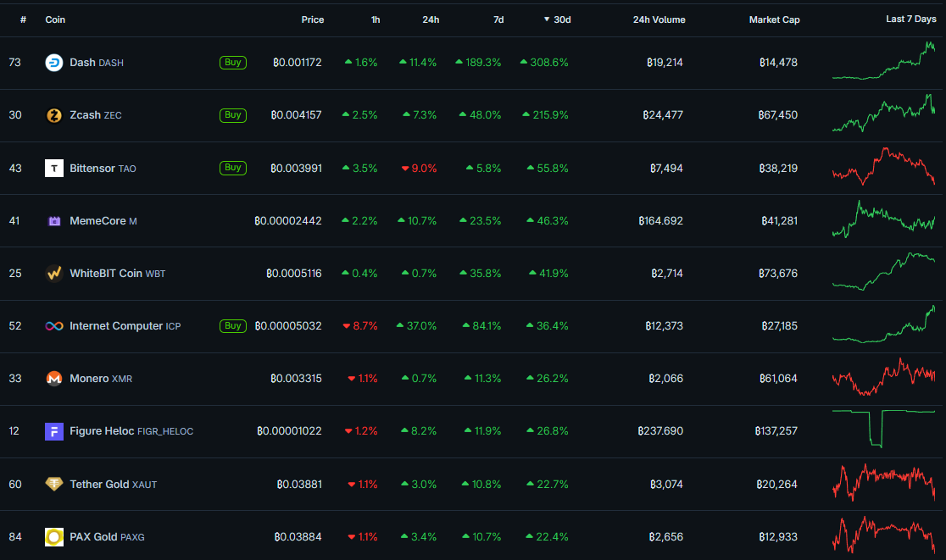The height and width of the screenshot is (560, 946).
Task: Click the Last 7 Days column header
Action: pyautogui.click(x=911, y=19)
